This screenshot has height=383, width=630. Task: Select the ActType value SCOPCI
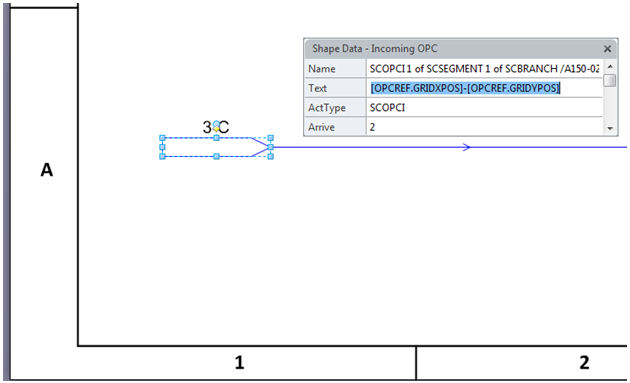tap(387, 108)
